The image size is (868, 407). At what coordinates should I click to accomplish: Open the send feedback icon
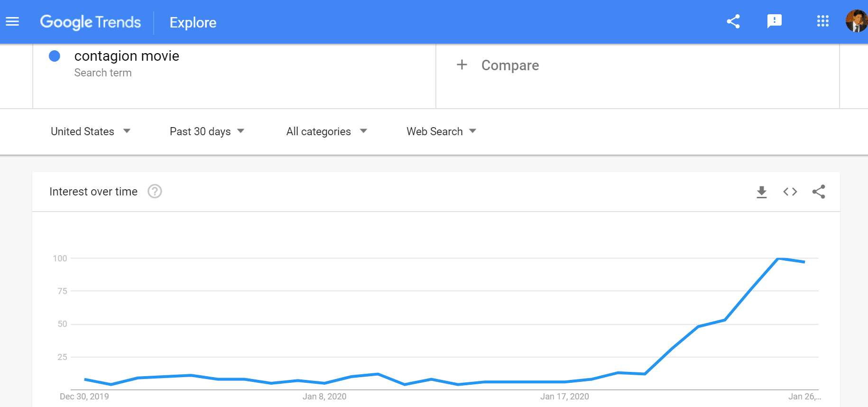coord(774,21)
